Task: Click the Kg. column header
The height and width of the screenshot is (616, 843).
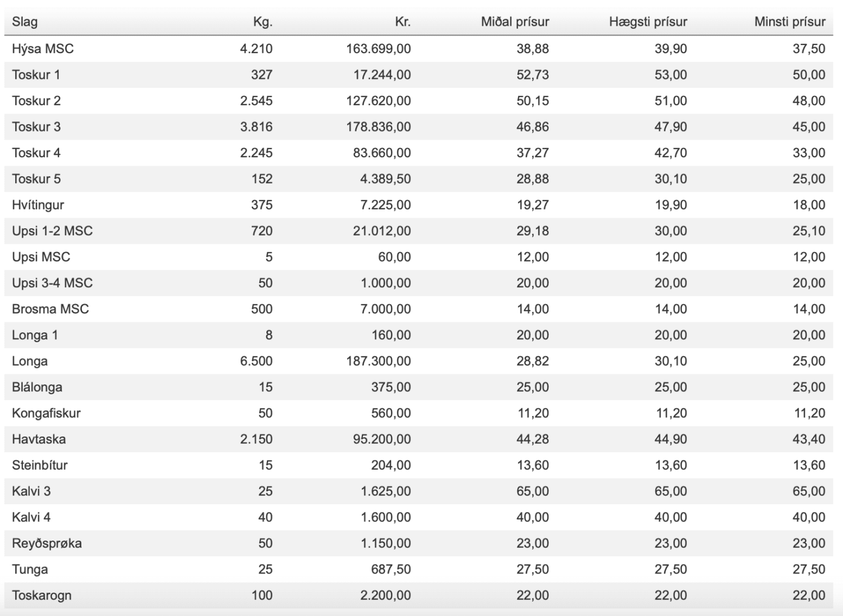Action: (262, 22)
